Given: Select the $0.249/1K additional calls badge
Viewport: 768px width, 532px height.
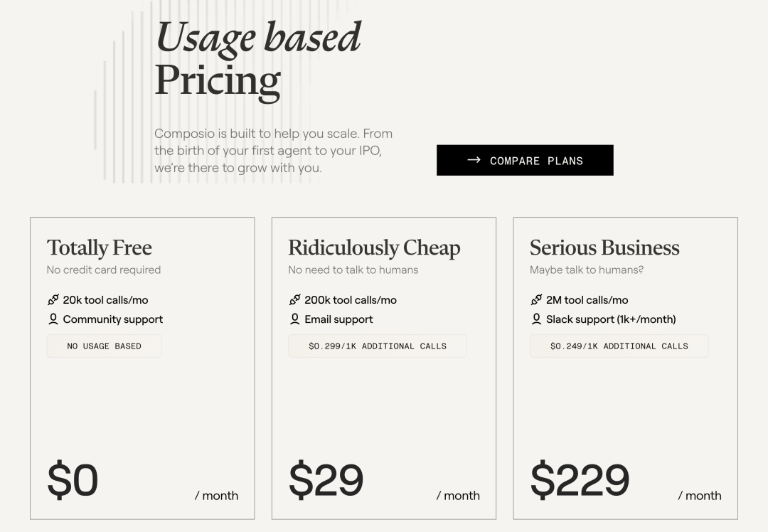Looking at the screenshot, I should pos(619,346).
